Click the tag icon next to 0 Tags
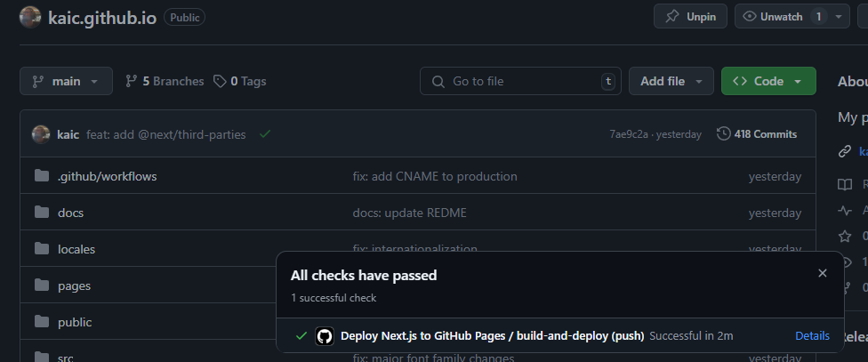 click(x=220, y=81)
